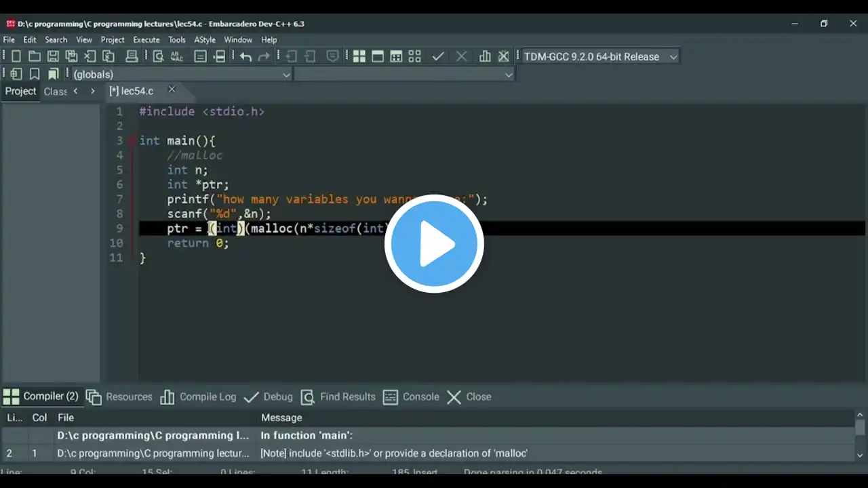The image size is (868, 488).
Task: Switch to the Compiler (2) bottom tab
Action: 41,396
